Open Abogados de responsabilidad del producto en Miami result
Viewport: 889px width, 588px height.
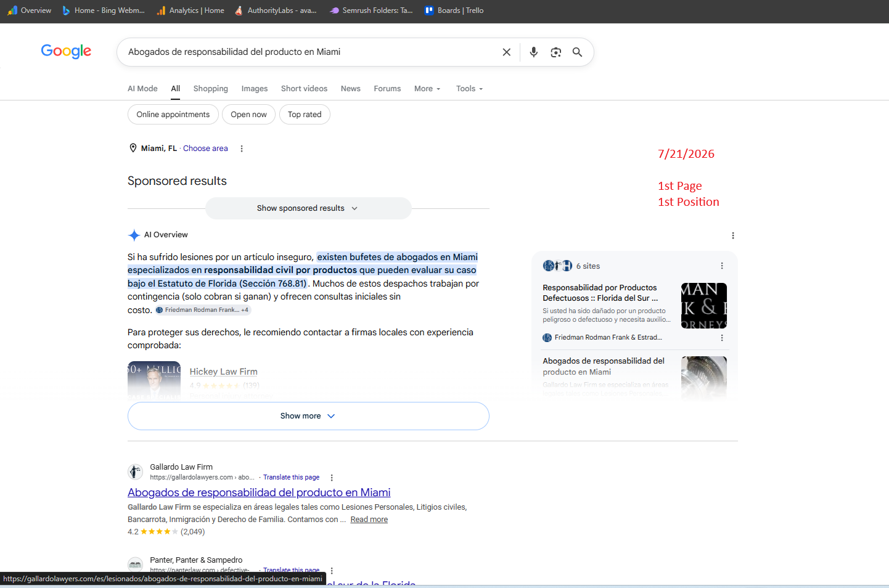(259, 492)
